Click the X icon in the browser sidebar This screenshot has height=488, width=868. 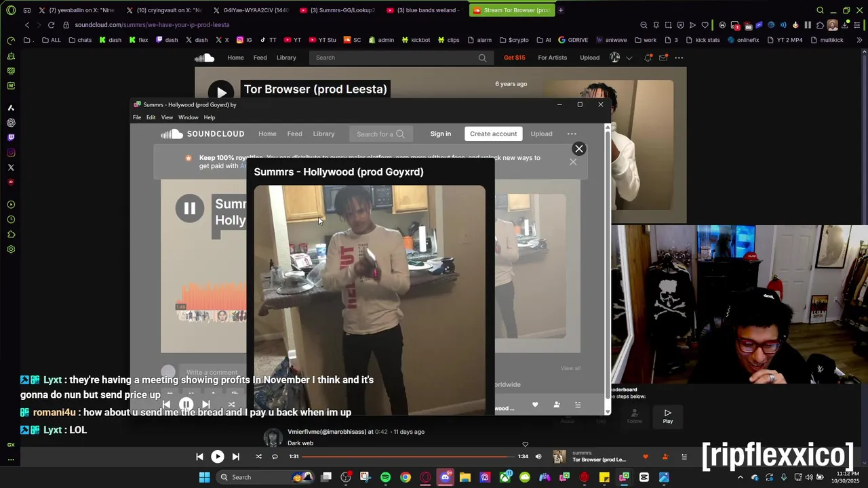pos(11,167)
